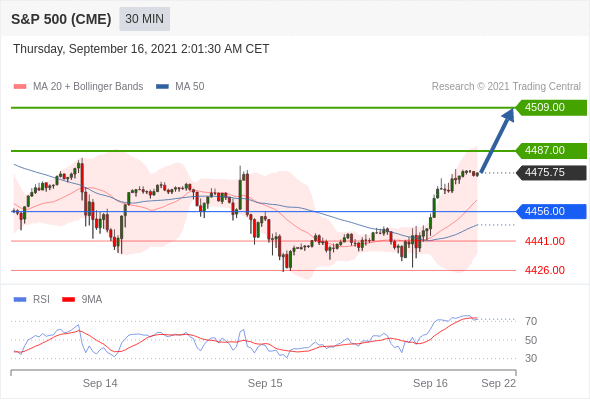590x400 pixels.
Task: Click the 30 MIN timeframe button
Action: pyautogui.click(x=144, y=19)
